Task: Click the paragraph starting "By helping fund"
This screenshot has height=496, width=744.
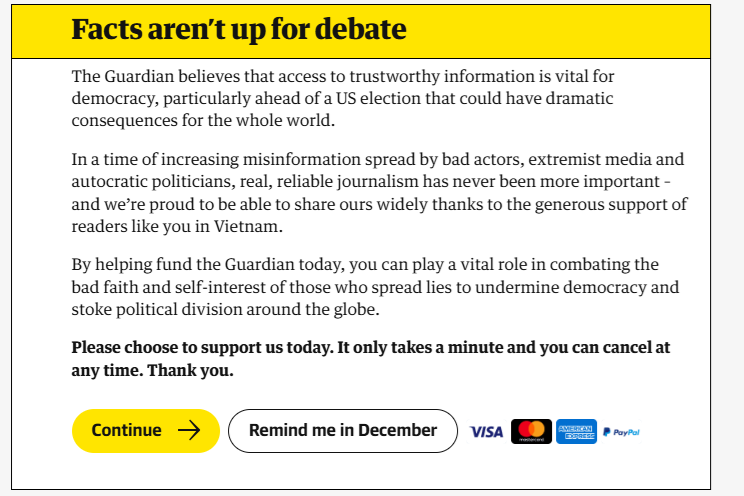Action: coord(375,287)
